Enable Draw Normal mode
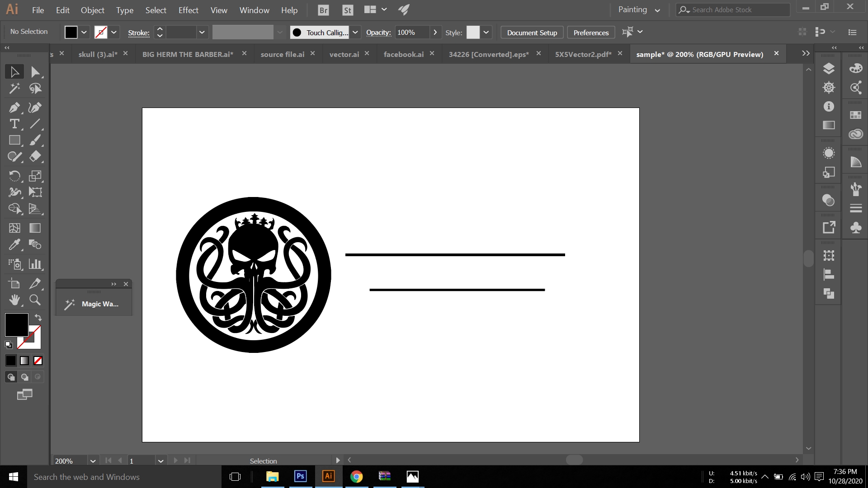The width and height of the screenshot is (868, 488). pyautogui.click(x=11, y=377)
